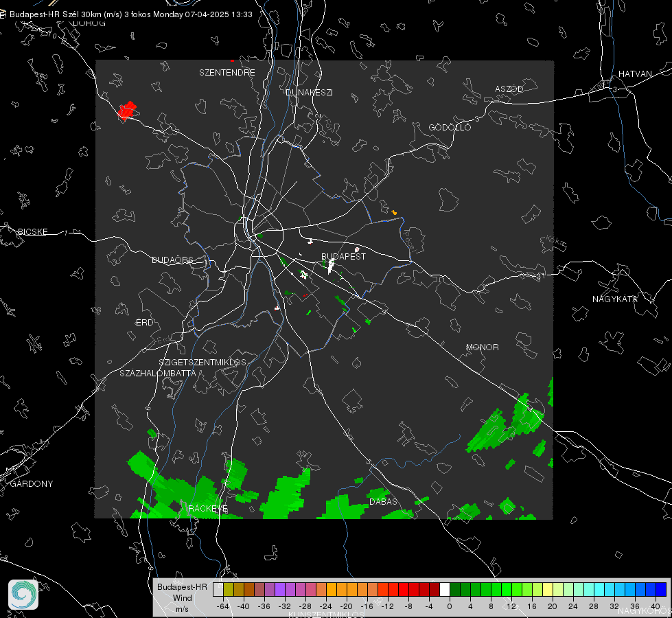672x618 pixels.
Task: Click the DOROG map label
Action: click(89, 23)
